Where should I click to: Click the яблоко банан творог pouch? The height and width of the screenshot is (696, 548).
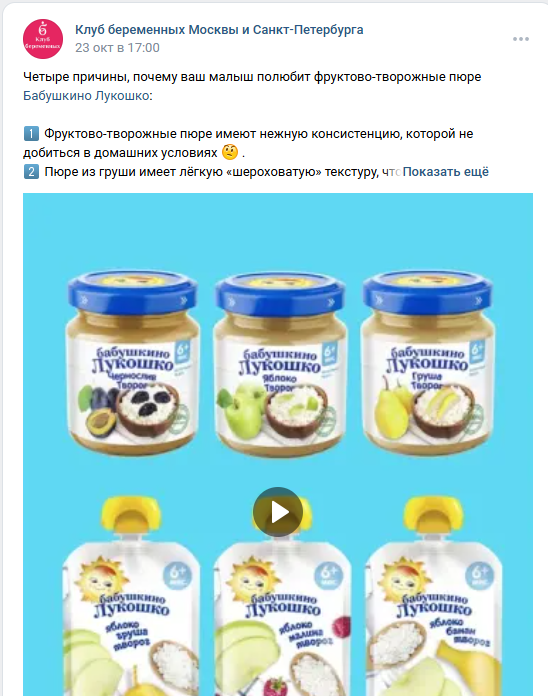pos(434,596)
